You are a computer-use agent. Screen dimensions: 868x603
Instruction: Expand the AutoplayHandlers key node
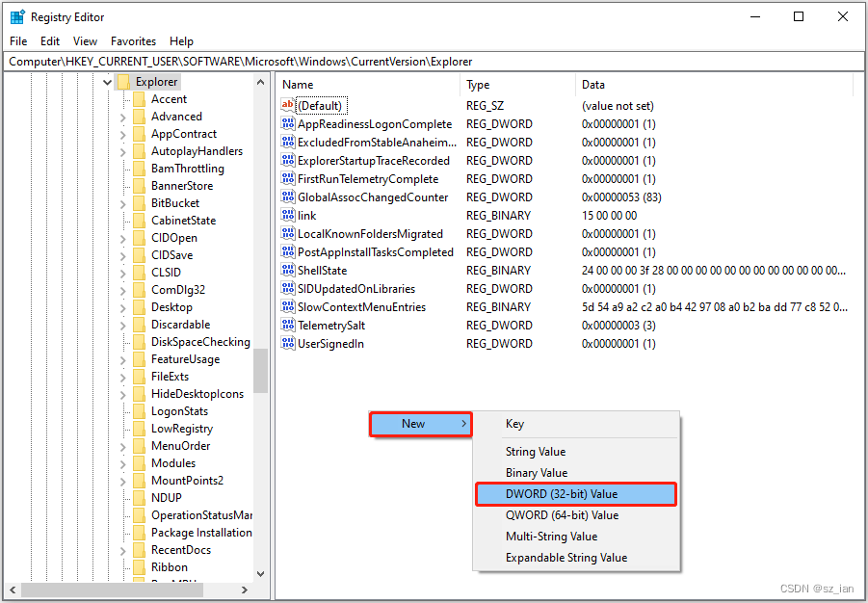(123, 151)
